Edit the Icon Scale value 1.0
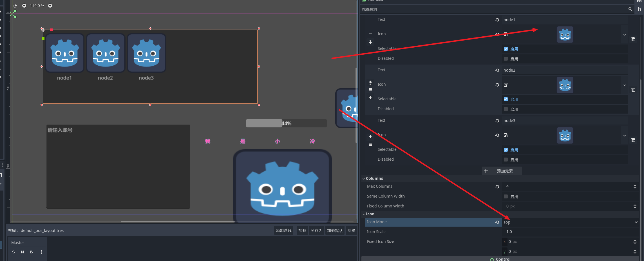The width and height of the screenshot is (644, 261). coord(571,232)
